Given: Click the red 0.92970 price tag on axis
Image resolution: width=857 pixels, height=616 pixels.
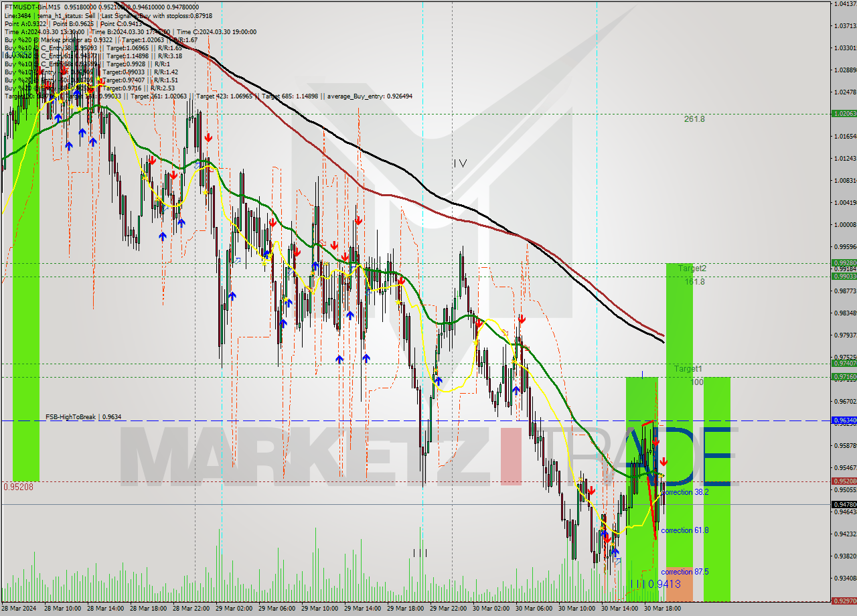Looking at the screenshot, I should [844, 601].
